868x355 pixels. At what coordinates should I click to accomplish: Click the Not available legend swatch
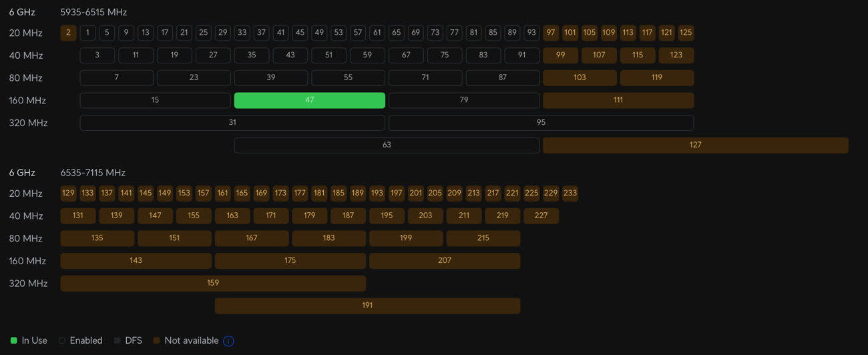pos(156,341)
